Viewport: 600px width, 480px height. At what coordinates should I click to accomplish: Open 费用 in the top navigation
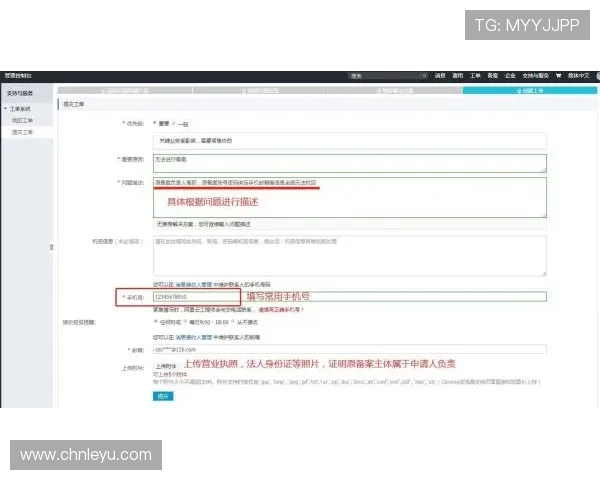pyautogui.click(x=458, y=76)
